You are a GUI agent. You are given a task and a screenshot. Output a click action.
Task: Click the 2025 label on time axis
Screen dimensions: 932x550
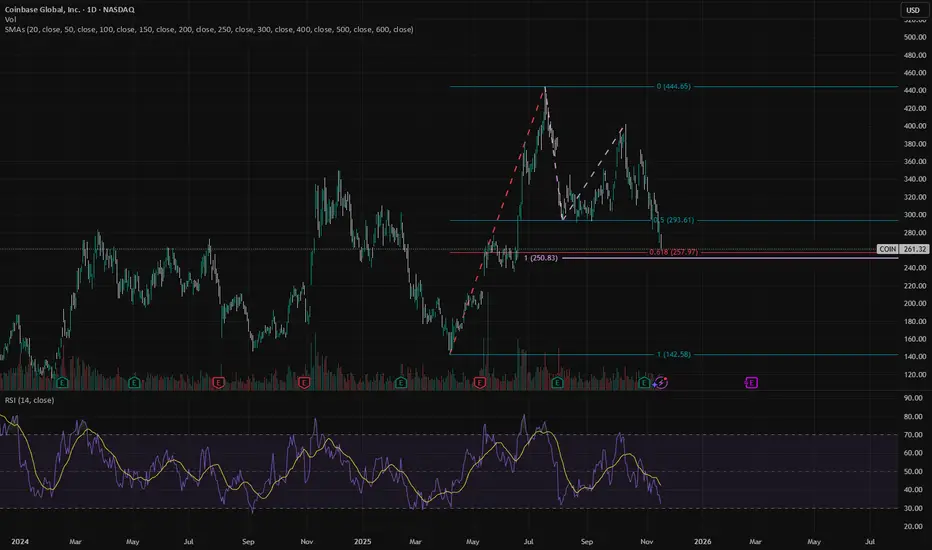coord(363,542)
